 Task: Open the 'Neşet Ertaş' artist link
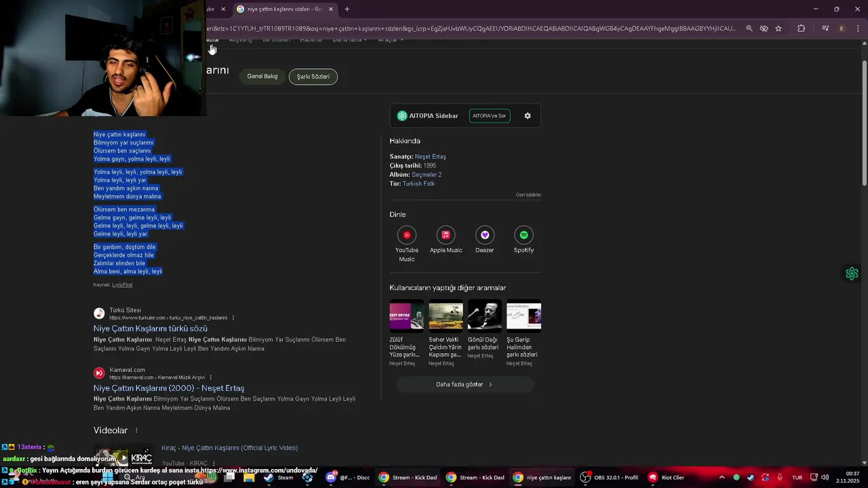(x=430, y=157)
